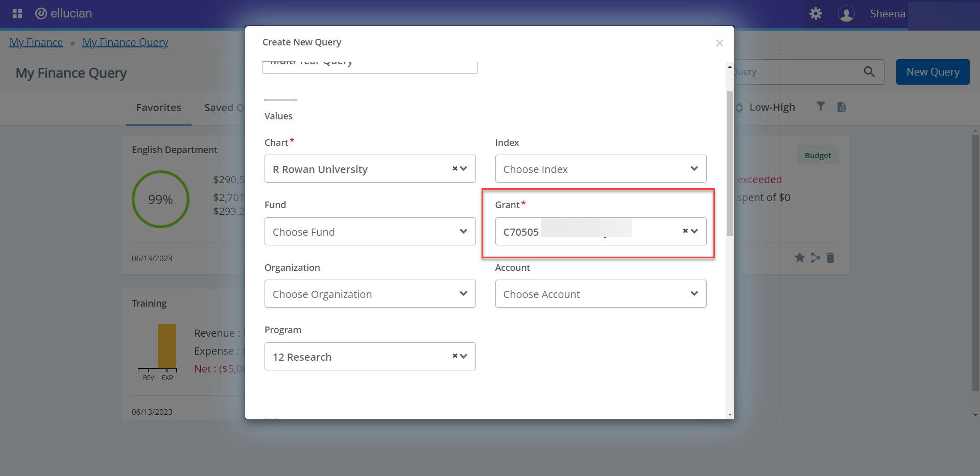The image size is (980, 476).
Task: Open the Choose Organization dropdown
Action: click(370, 294)
